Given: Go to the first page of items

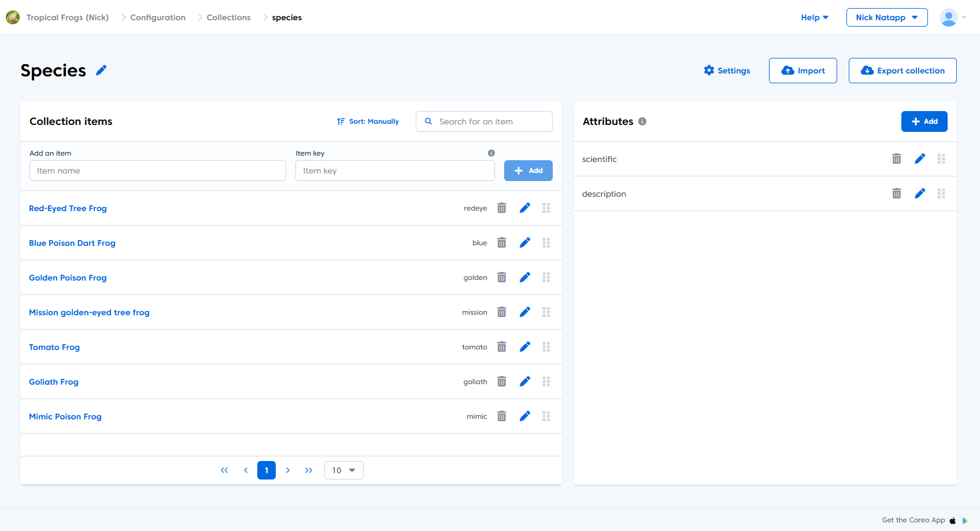Looking at the screenshot, I should pyautogui.click(x=224, y=470).
